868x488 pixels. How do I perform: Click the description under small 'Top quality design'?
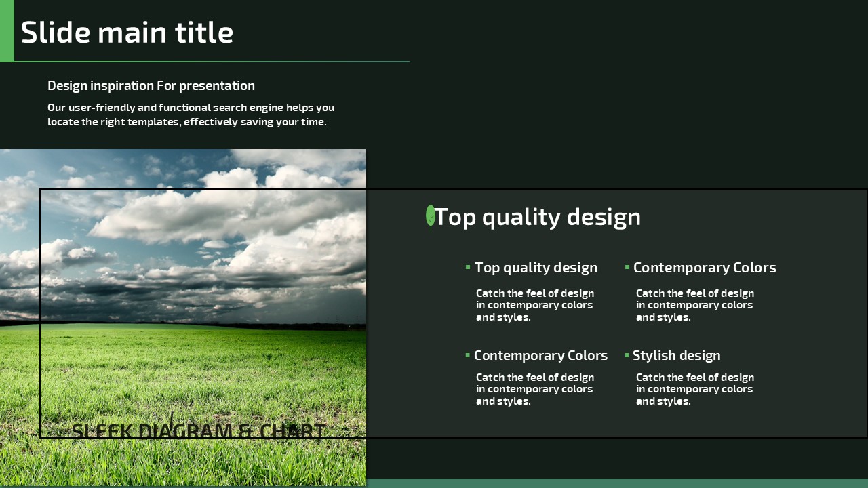click(x=534, y=305)
